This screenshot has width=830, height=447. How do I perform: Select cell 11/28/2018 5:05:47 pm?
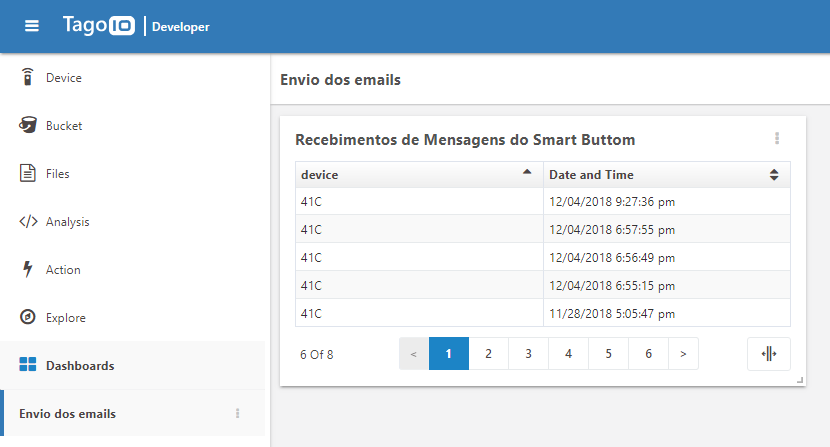[x=666, y=314]
